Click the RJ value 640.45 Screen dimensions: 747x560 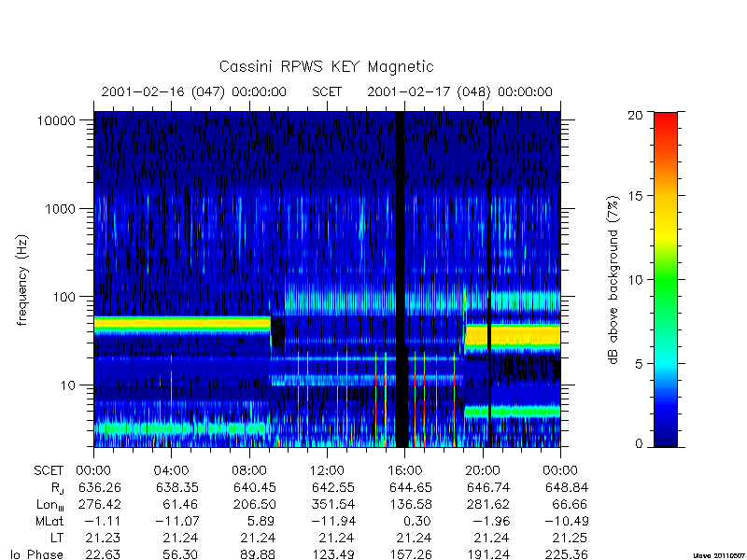coord(255,487)
